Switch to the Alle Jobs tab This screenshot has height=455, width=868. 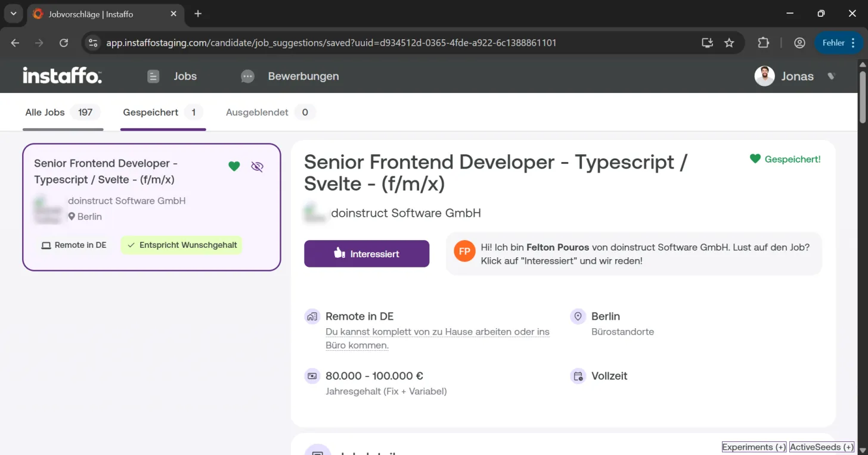pos(63,113)
